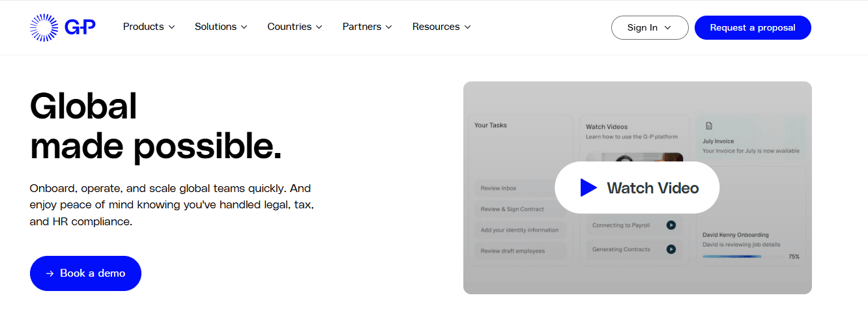Open the Partners menu
This screenshot has height=319, width=868.
(x=367, y=27)
